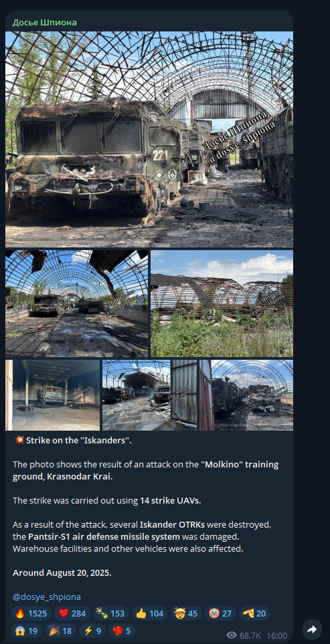Image resolution: width=330 pixels, height=644 pixels.
Task: Open the photo of truck inside garage
Action: click(53, 395)
